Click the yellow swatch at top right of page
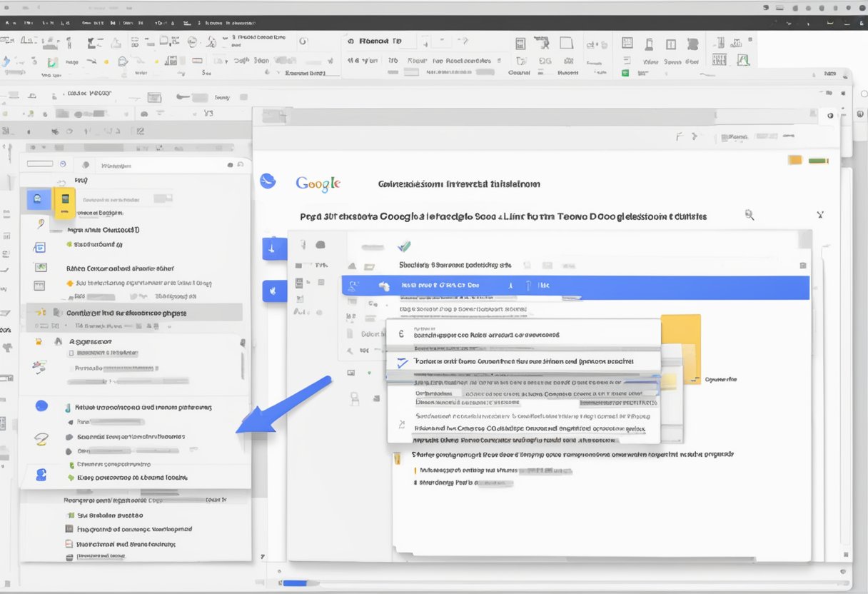The image size is (868, 594). tap(794, 161)
